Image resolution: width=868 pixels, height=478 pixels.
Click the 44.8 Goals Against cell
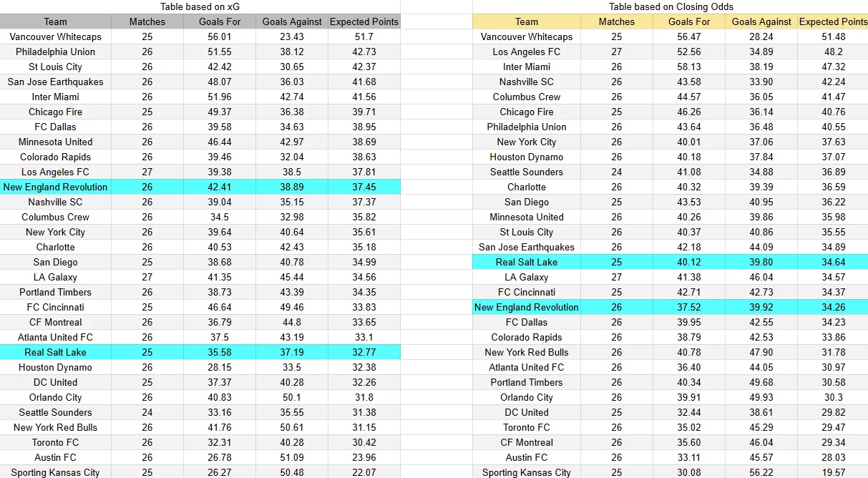[x=292, y=322]
